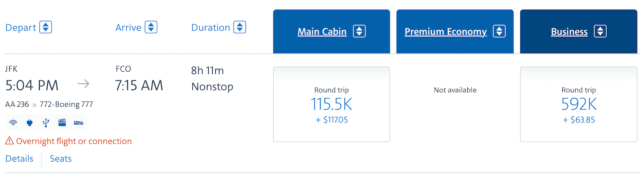Toggle the Duration sort arrows
Image resolution: width=644 pixels, height=178 pixels.
[240, 27]
